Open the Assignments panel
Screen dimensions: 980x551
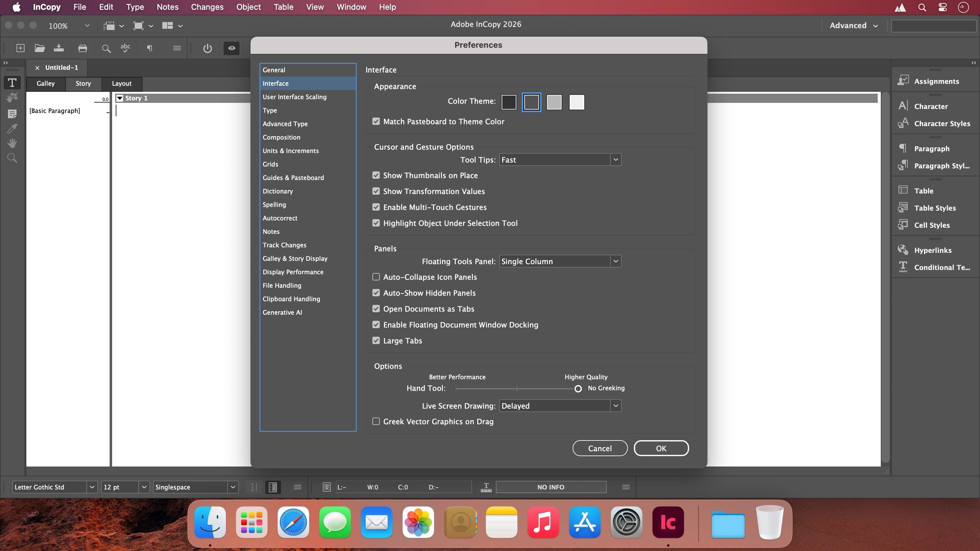click(936, 81)
